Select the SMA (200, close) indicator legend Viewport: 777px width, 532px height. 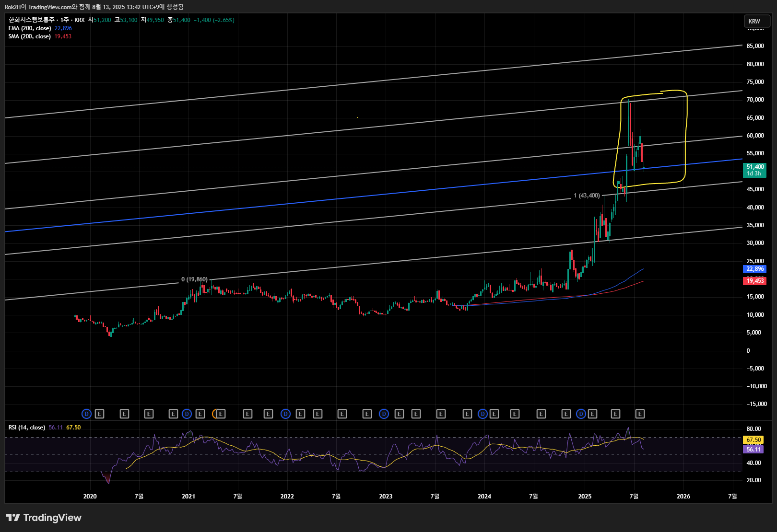[x=30, y=36]
